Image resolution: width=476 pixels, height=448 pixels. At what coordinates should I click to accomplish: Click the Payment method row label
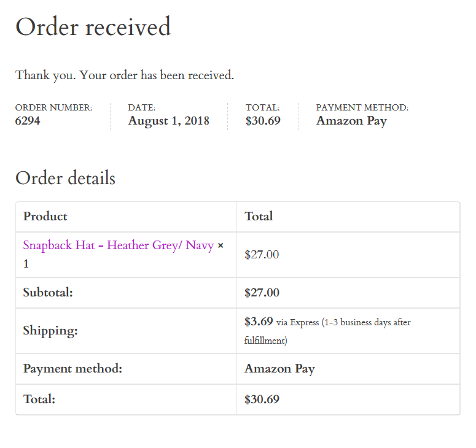[72, 369]
